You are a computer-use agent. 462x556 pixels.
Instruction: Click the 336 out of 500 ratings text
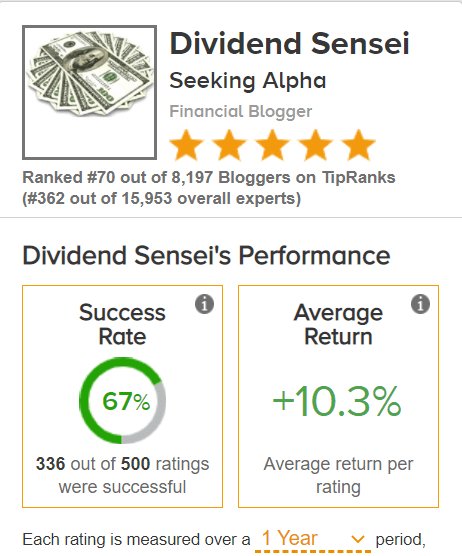(122, 475)
